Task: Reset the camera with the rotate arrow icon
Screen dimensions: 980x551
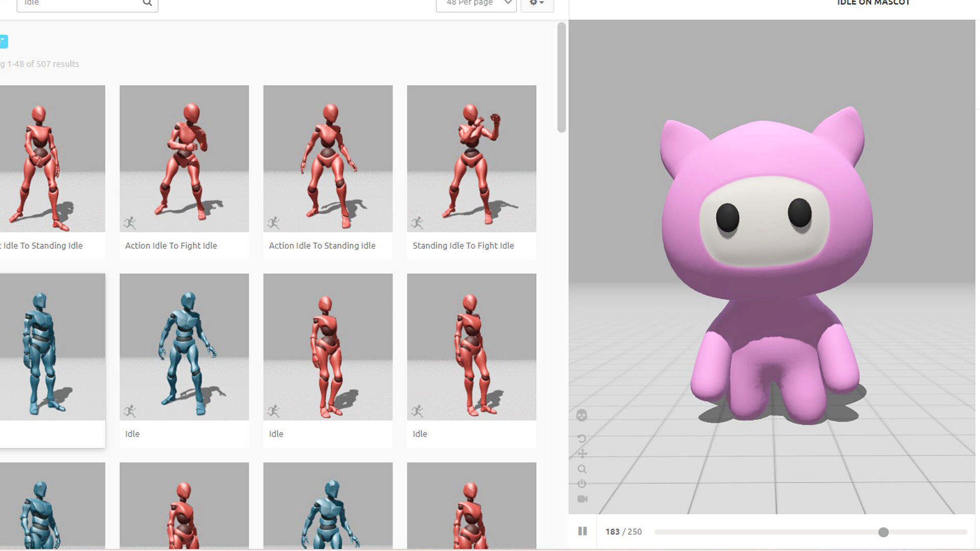Action: click(x=582, y=438)
